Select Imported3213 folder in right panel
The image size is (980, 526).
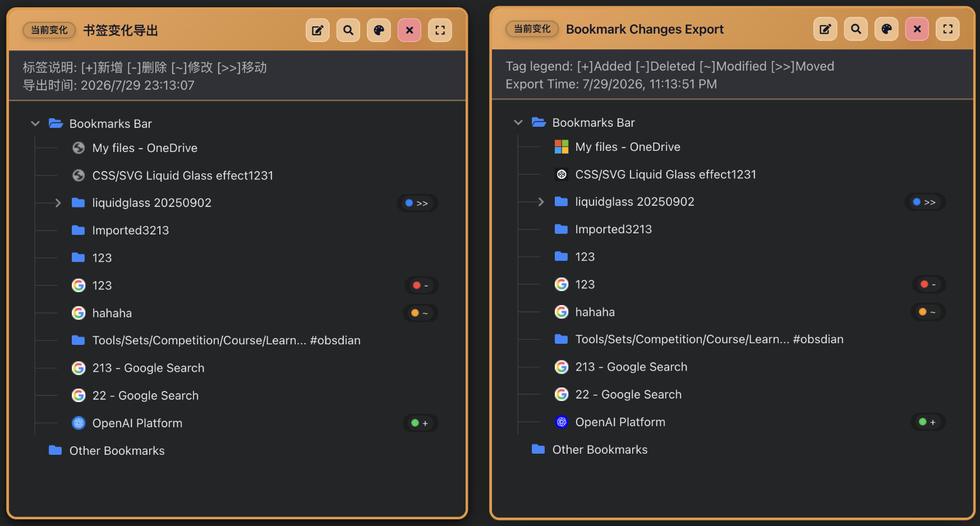613,229
